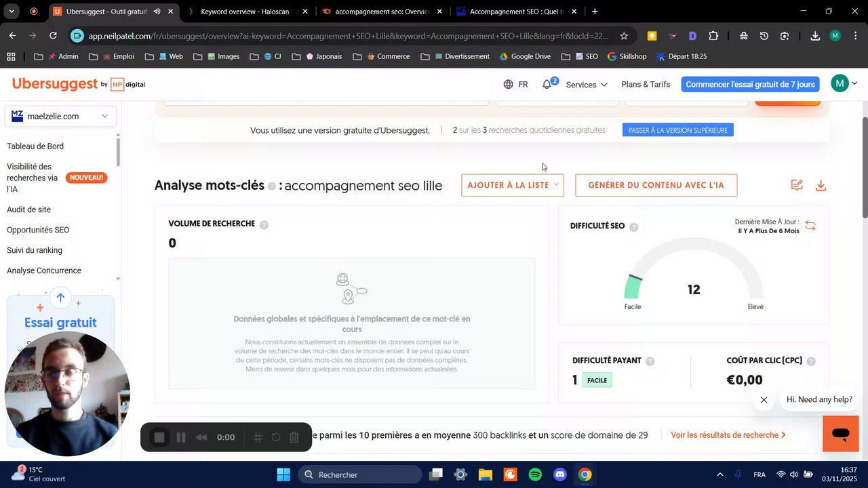The image size is (868, 488).
Task: Open Voir les résultats de recherche link
Action: pyautogui.click(x=728, y=435)
